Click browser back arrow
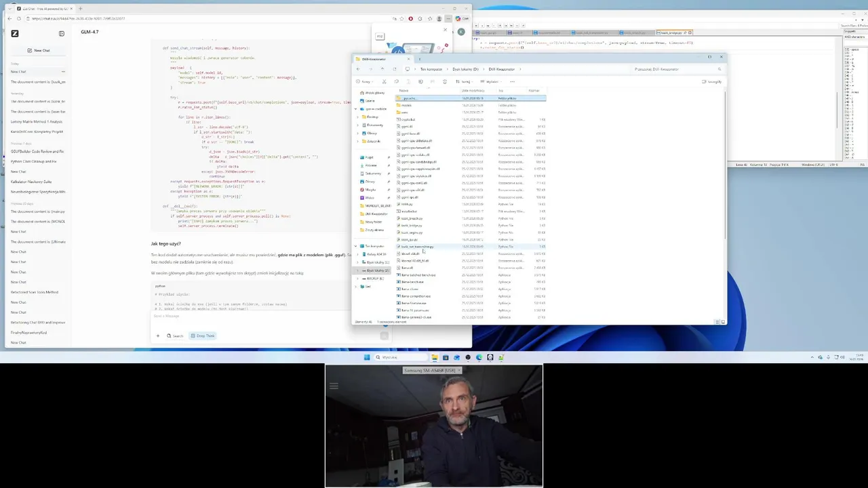 point(9,18)
